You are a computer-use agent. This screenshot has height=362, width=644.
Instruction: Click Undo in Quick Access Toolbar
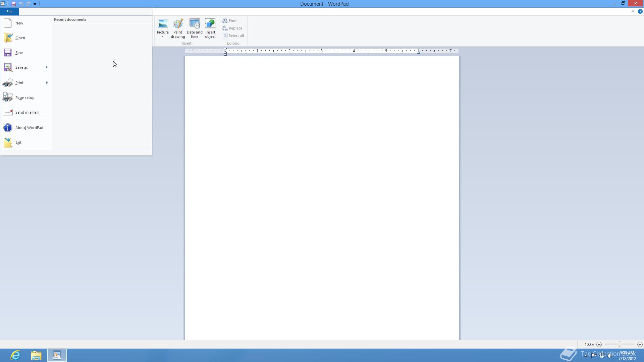click(21, 4)
